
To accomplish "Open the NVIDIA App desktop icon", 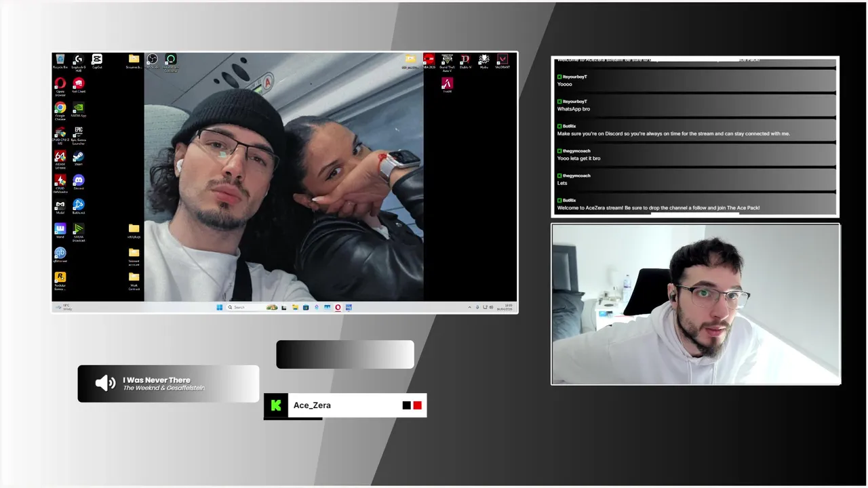I will pos(79,110).
